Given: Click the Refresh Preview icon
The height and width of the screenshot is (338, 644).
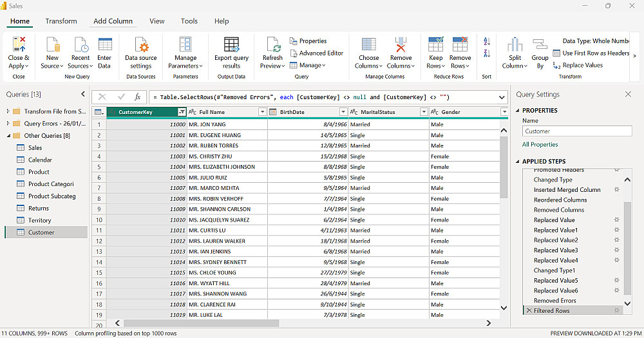Looking at the screenshot, I should (x=273, y=45).
